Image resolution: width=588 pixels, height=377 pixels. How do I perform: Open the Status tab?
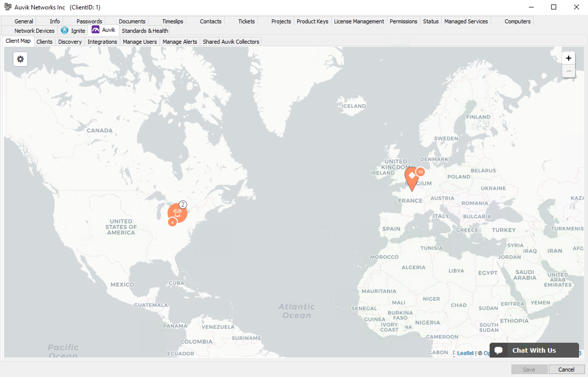tap(431, 21)
